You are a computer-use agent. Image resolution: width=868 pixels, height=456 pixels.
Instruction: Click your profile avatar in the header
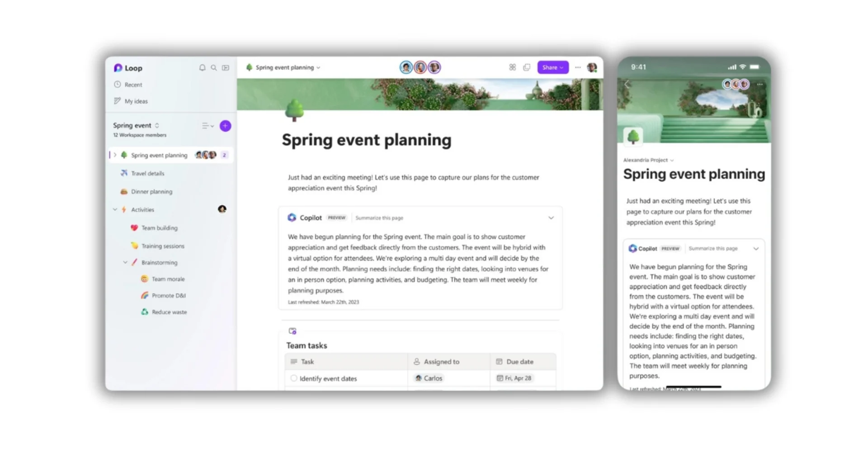(592, 67)
